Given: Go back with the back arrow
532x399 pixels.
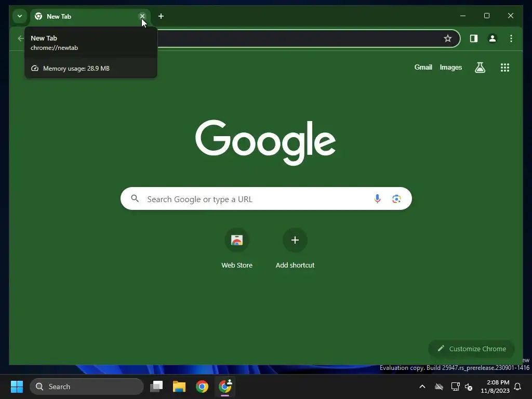Looking at the screenshot, I should (x=20, y=38).
